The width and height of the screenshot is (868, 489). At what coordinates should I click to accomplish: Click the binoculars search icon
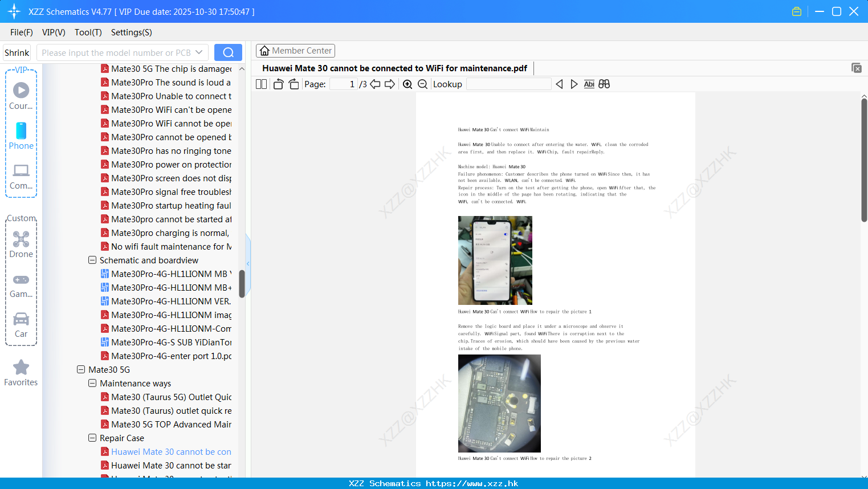pyautogui.click(x=604, y=84)
